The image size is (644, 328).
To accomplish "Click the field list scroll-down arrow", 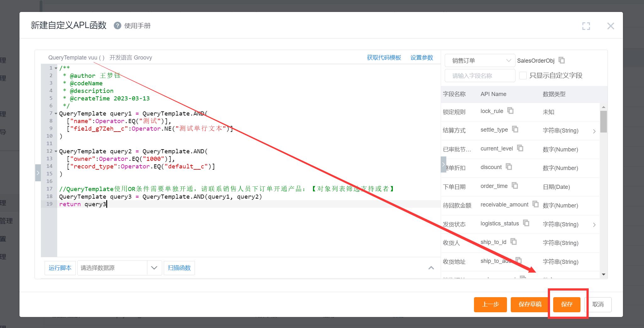I will click(603, 274).
